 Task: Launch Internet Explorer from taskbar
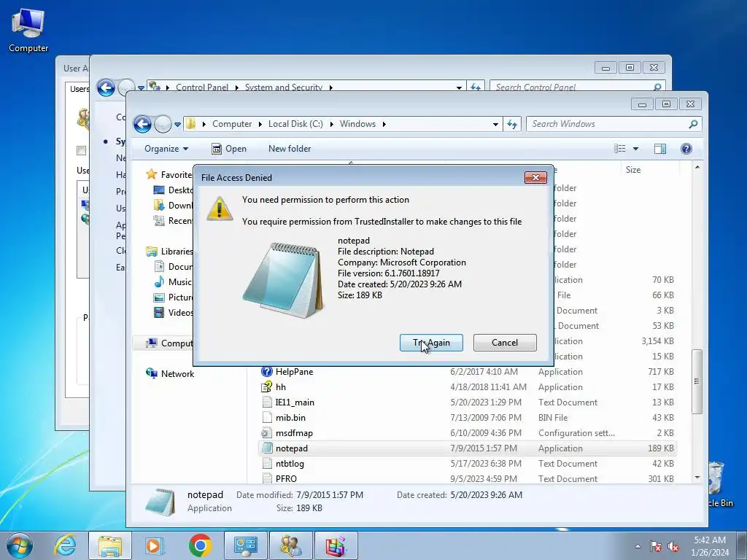[65, 545]
